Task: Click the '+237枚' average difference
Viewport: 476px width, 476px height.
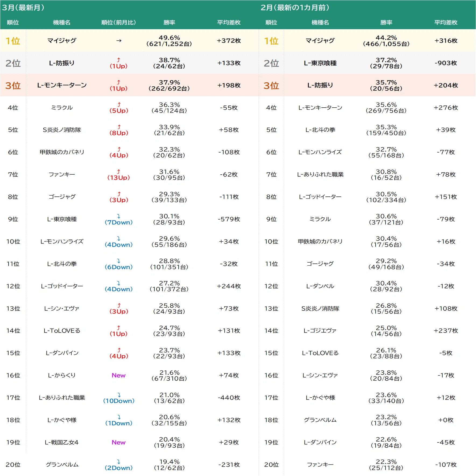Action: [x=446, y=331]
